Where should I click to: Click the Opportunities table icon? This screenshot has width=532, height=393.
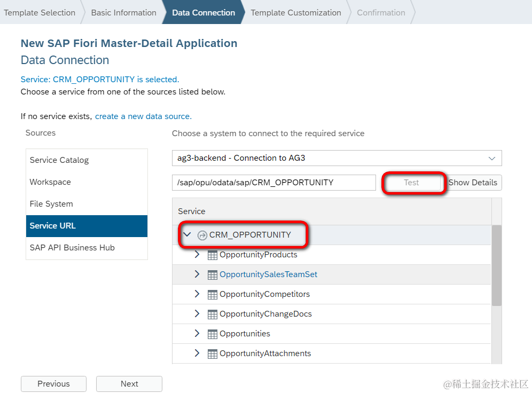pyautogui.click(x=213, y=334)
